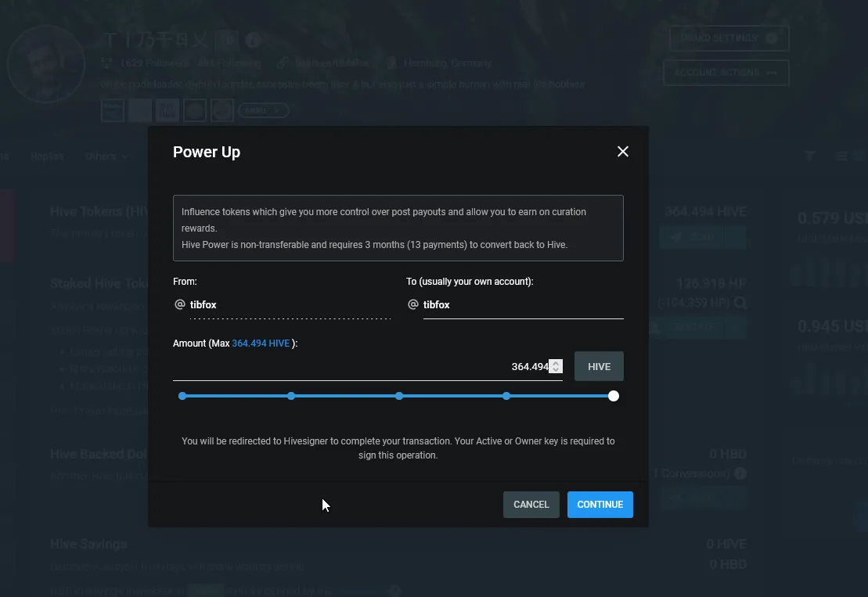The image size is (868, 597).
Task: Set slider to the 0% start marker
Action: coord(182,396)
